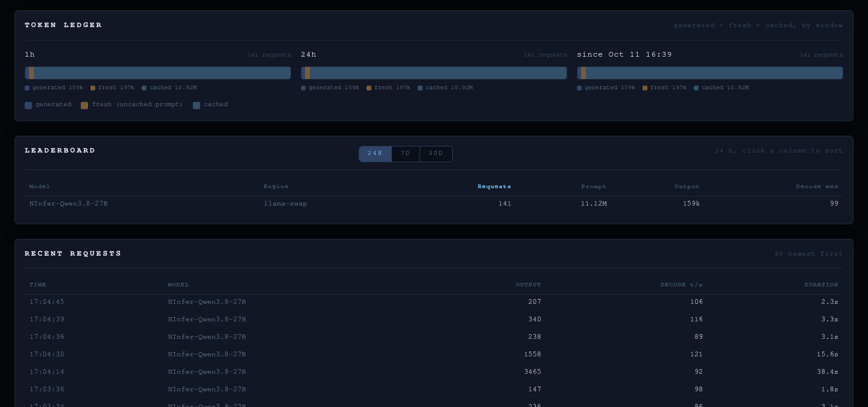Click leaderboard Decode med value "99"
This screenshot has height=407, width=868.
click(x=834, y=204)
